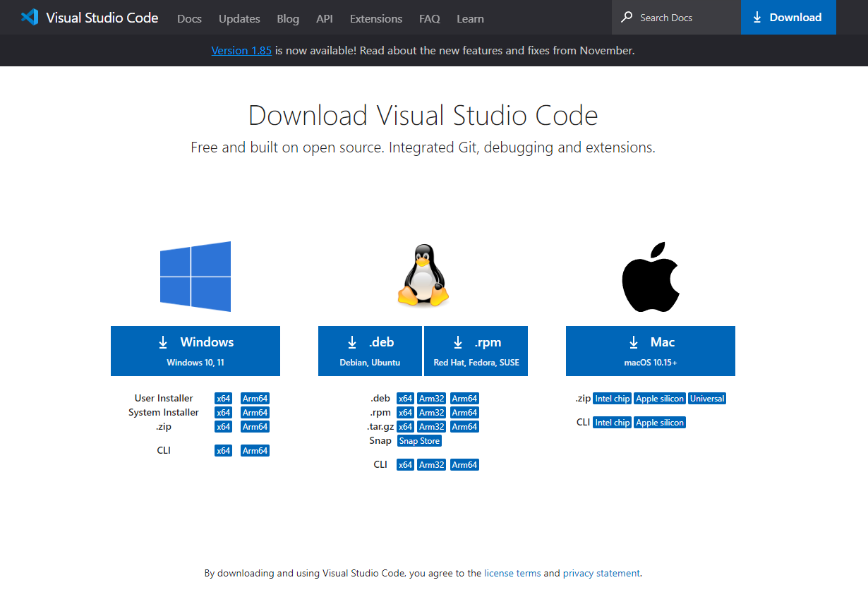Select x64 in Linux .deb row
Screen dimensions: 868x592
[406, 399]
